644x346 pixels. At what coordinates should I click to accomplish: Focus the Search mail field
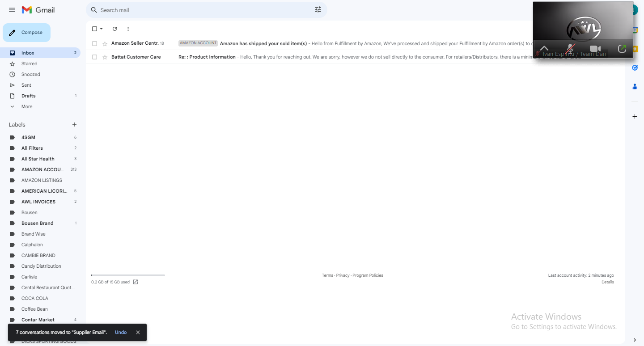point(206,10)
